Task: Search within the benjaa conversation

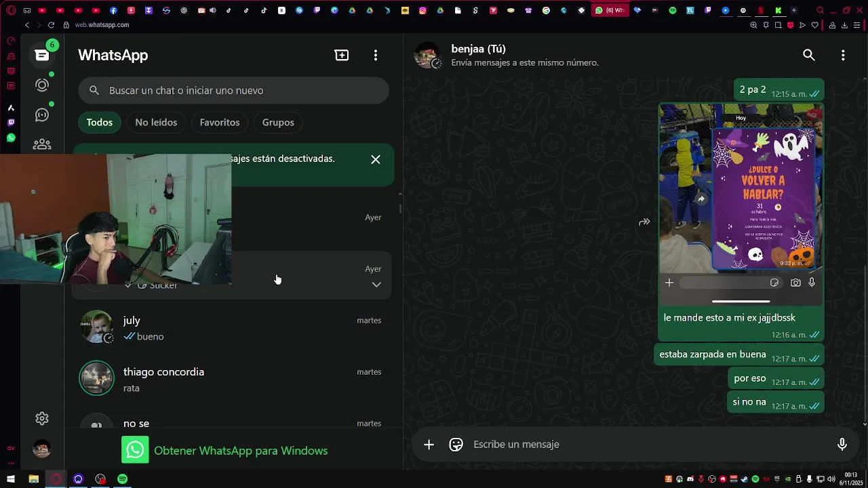Action: [x=809, y=55]
